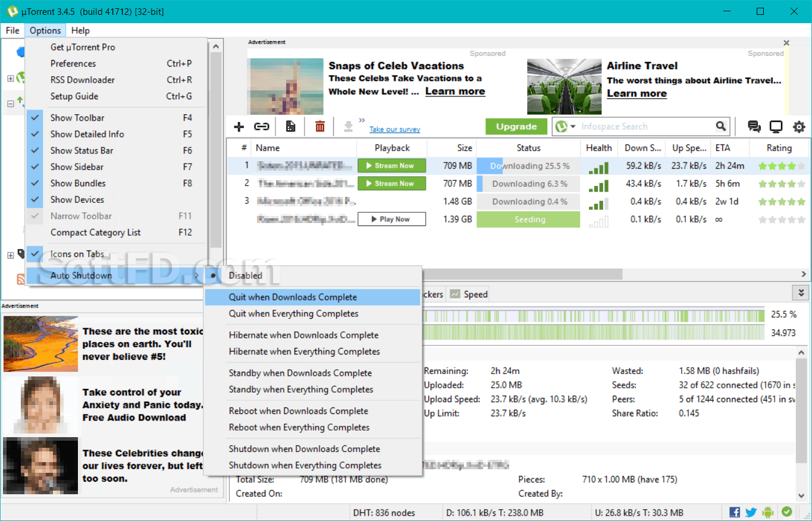
Task: Expand the labels plus node in sidebar
Action: click(10, 255)
